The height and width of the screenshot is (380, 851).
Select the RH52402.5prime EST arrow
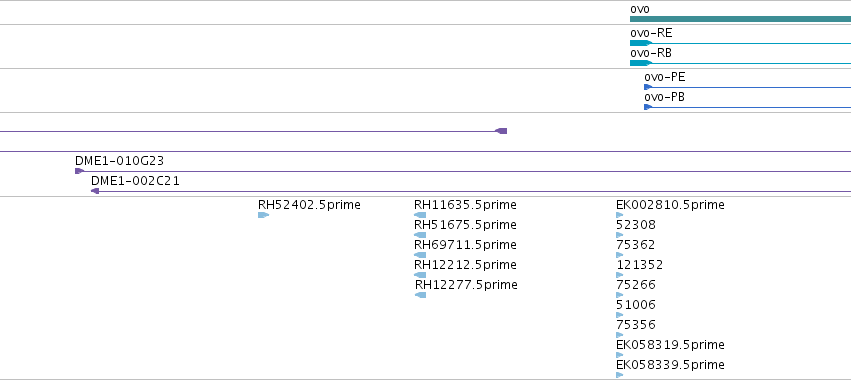(x=263, y=215)
